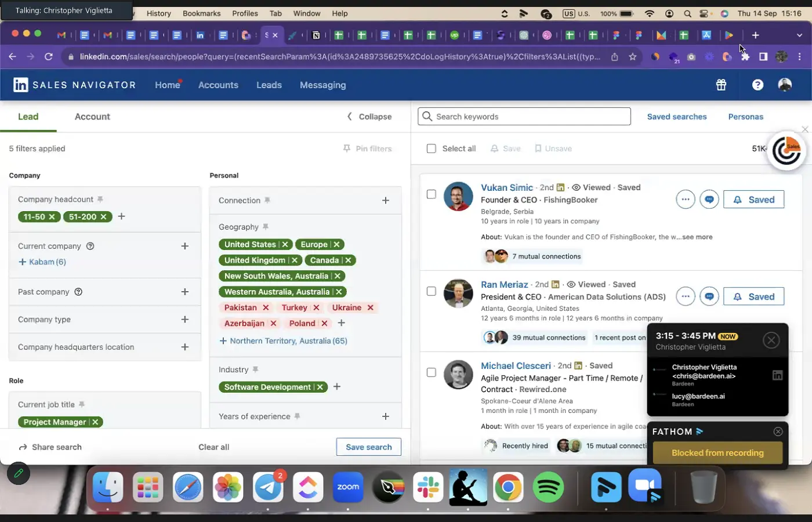Open Telegram from the dock
The width and height of the screenshot is (812, 522).
pyautogui.click(x=268, y=487)
